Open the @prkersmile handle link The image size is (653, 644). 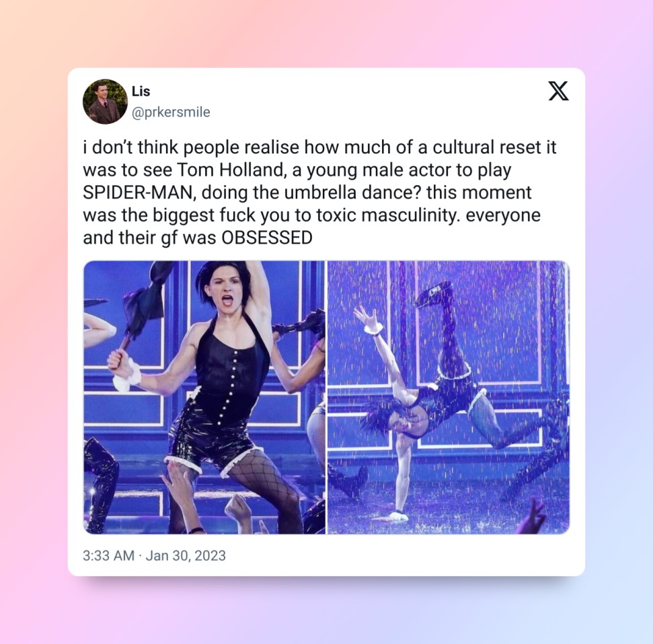point(171,112)
